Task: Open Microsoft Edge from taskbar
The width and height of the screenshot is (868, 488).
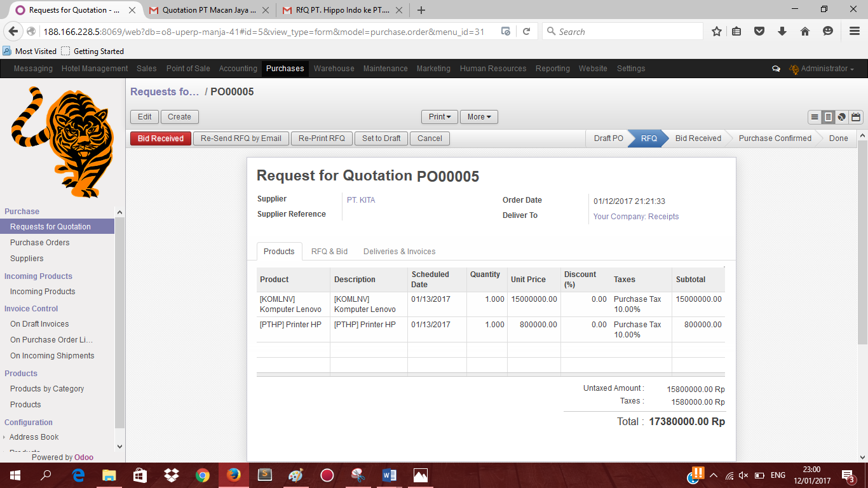Action: 78,475
